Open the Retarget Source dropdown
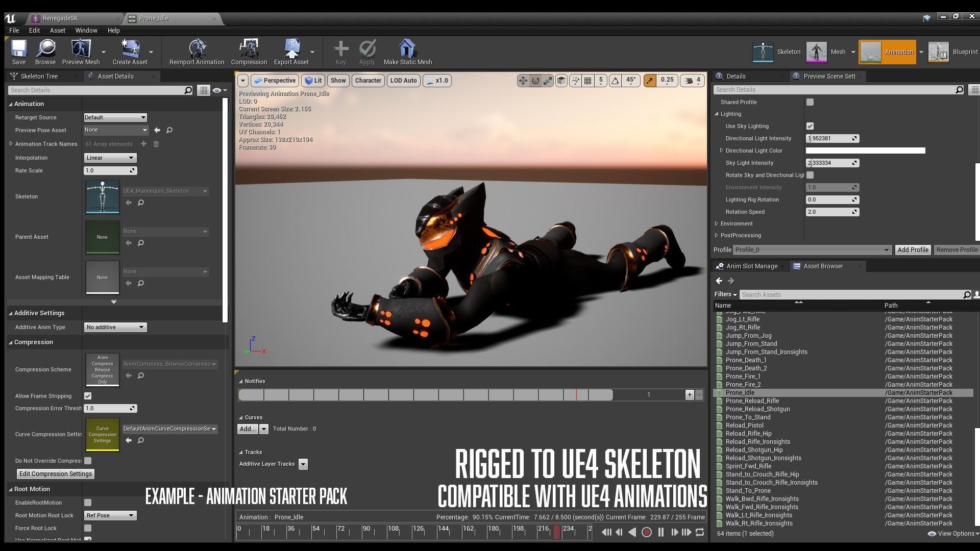 click(x=115, y=117)
